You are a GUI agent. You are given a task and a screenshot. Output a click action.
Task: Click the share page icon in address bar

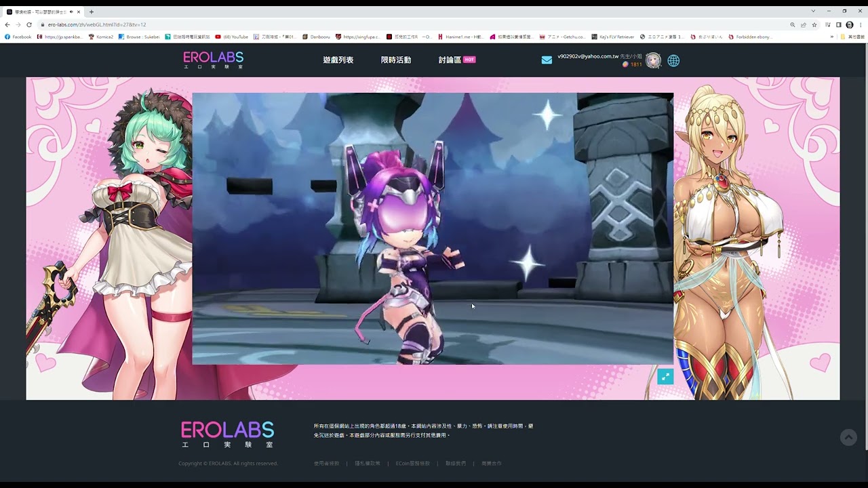click(804, 24)
